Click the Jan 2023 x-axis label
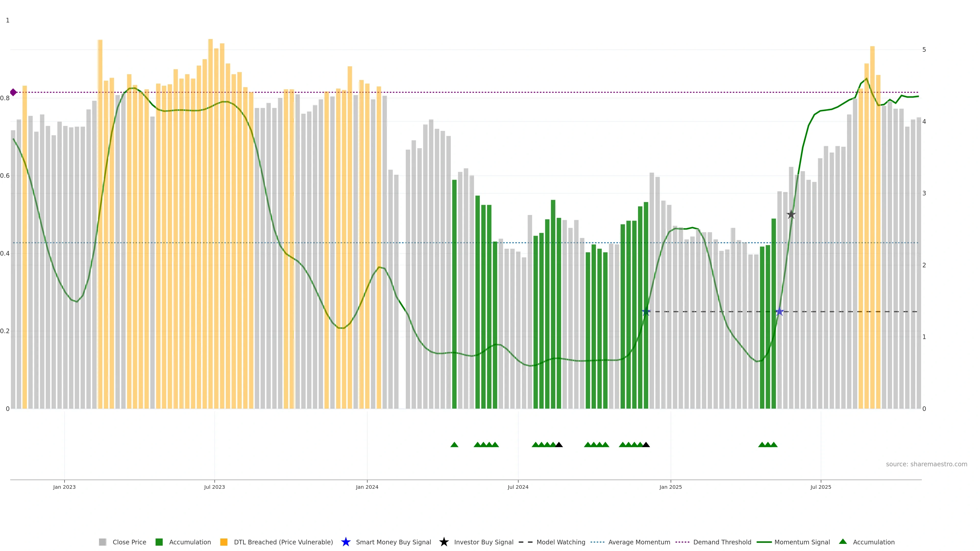 point(64,487)
